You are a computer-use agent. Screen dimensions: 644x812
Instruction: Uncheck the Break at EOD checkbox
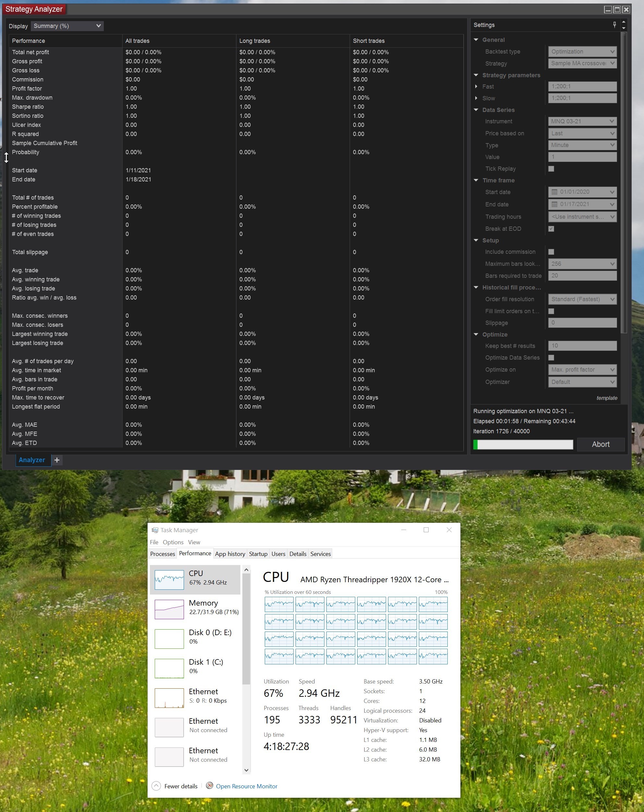(x=551, y=228)
